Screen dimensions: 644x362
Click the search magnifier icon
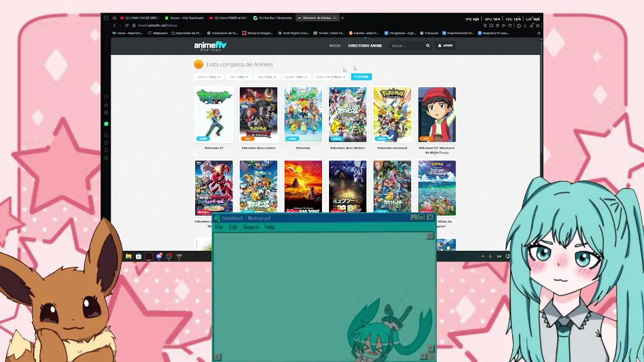point(428,46)
